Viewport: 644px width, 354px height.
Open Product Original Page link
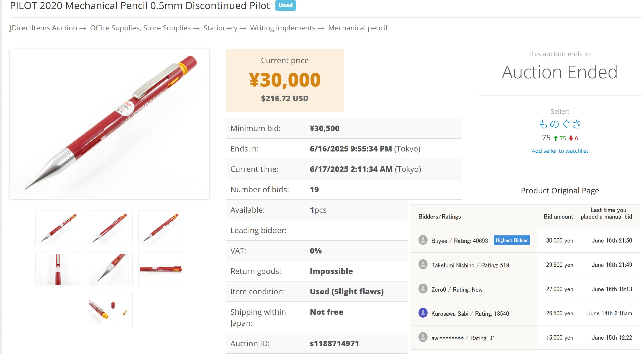tap(560, 191)
